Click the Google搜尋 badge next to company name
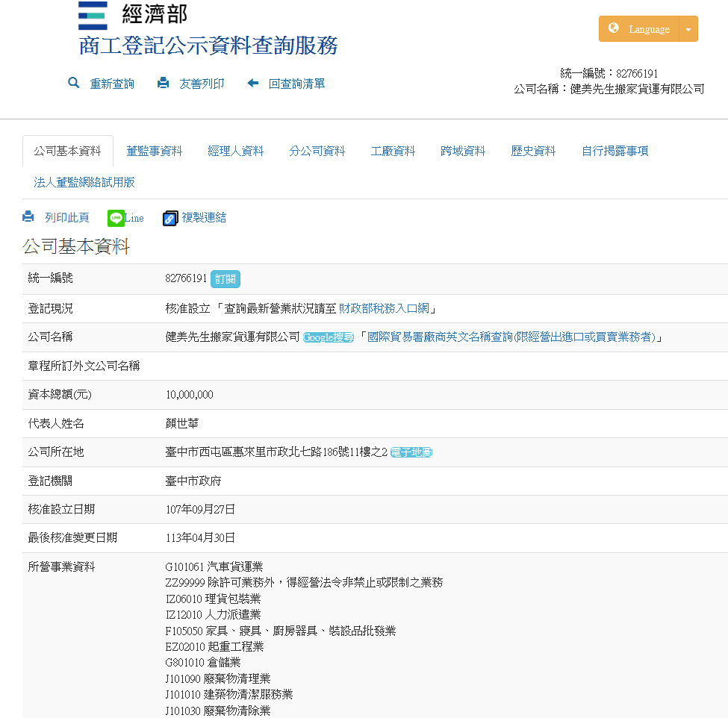This screenshot has height=718, width=728. pyautogui.click(x=328, y=337)
